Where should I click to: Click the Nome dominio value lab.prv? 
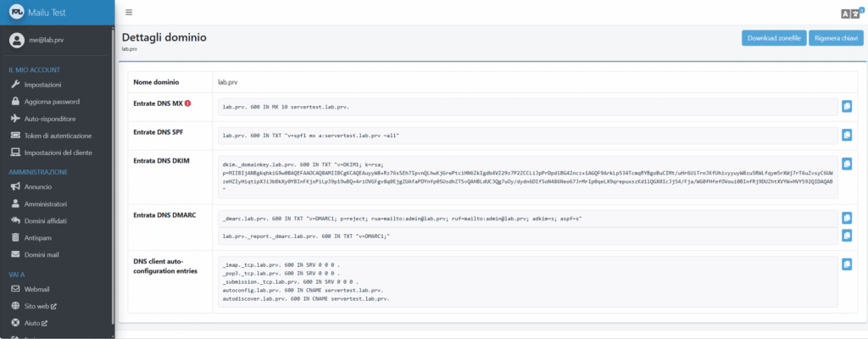click(229, 82)
